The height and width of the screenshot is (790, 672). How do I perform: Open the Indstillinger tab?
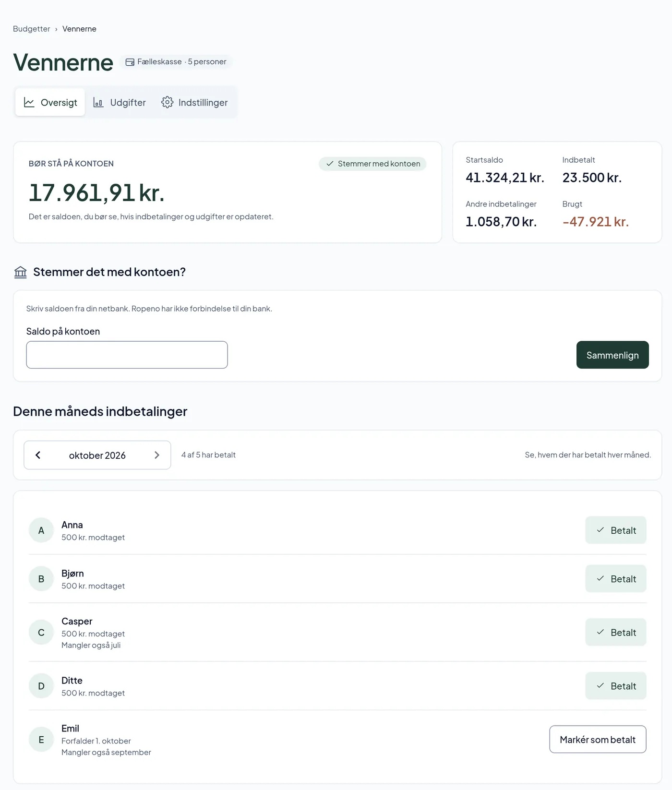(x=194, y=102)
